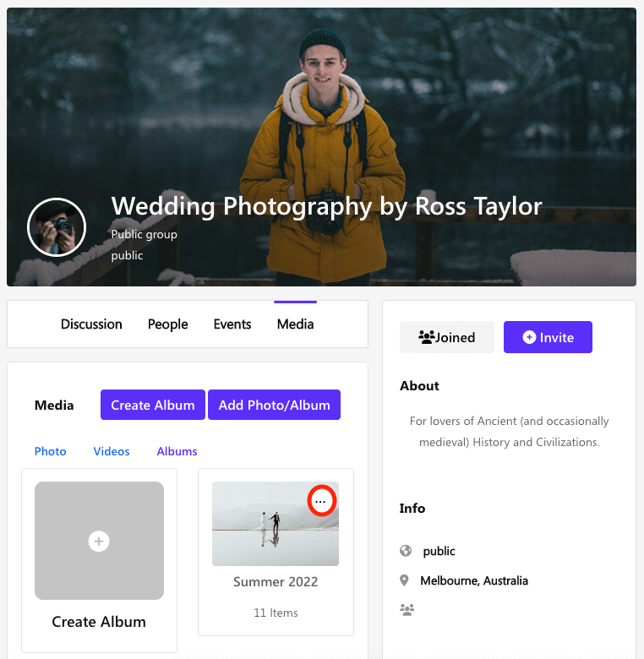Select the Media tab
Viewport: 644px width, 659px height.
(295, 324)
